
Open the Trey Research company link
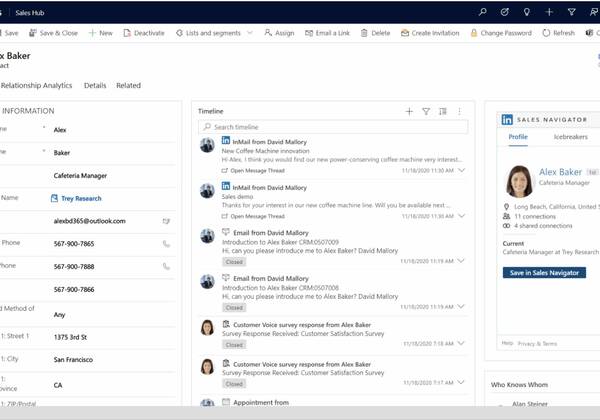(74, 198)
